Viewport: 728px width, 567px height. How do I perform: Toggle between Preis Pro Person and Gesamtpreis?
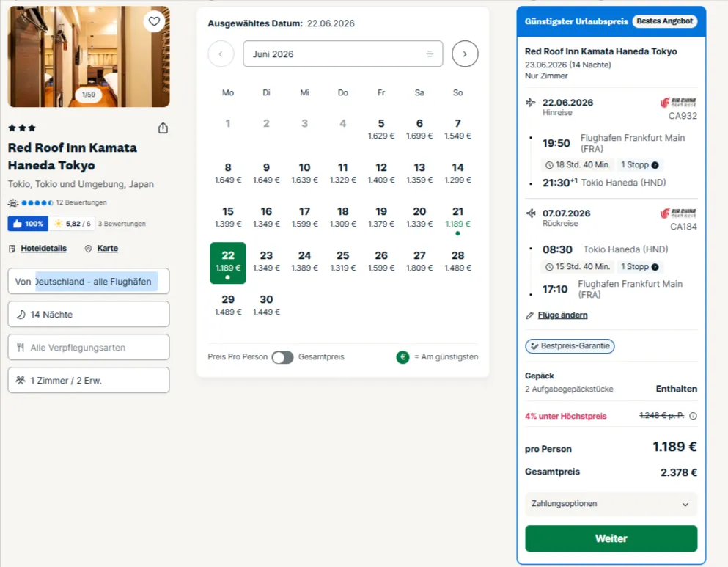coord(282,357)
